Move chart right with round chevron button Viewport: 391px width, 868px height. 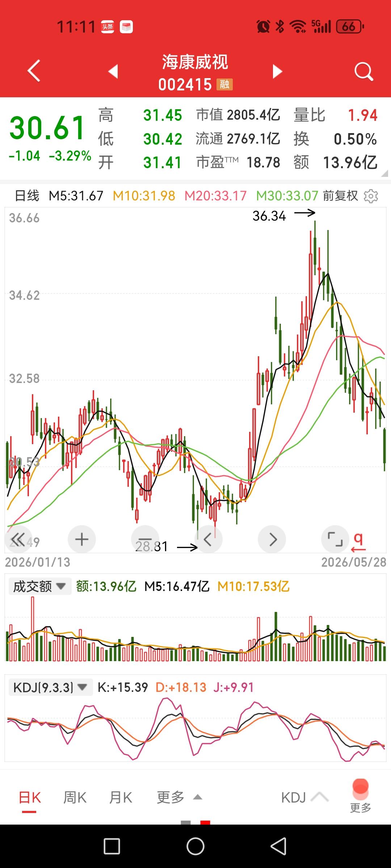point(272,539)
